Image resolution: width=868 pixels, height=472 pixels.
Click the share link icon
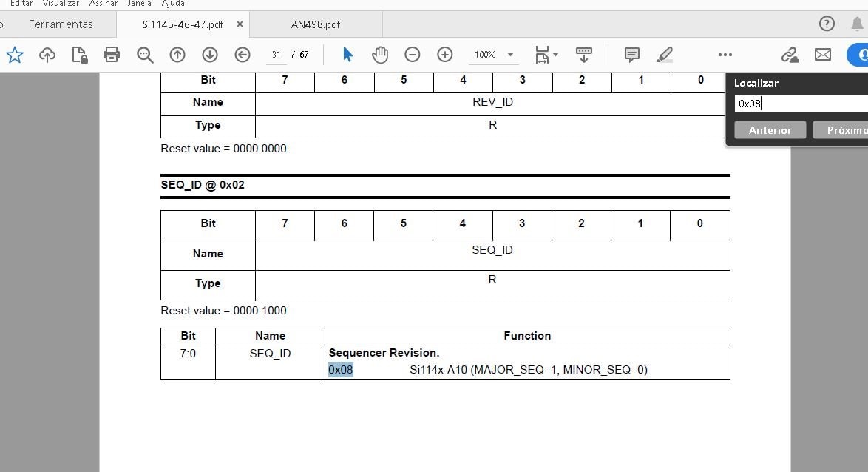(790, 54)
